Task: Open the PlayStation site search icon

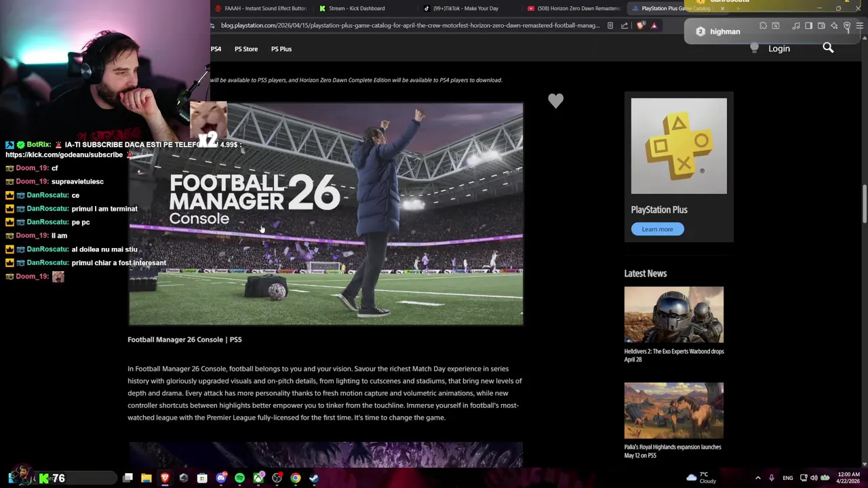Action: tap(828, 47)
